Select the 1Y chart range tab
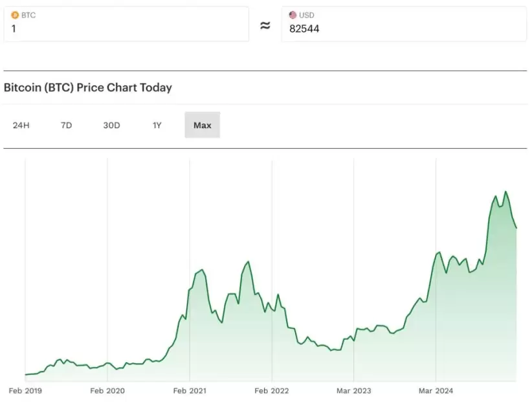This screenshot has width=532, height=402. point(157,125)
